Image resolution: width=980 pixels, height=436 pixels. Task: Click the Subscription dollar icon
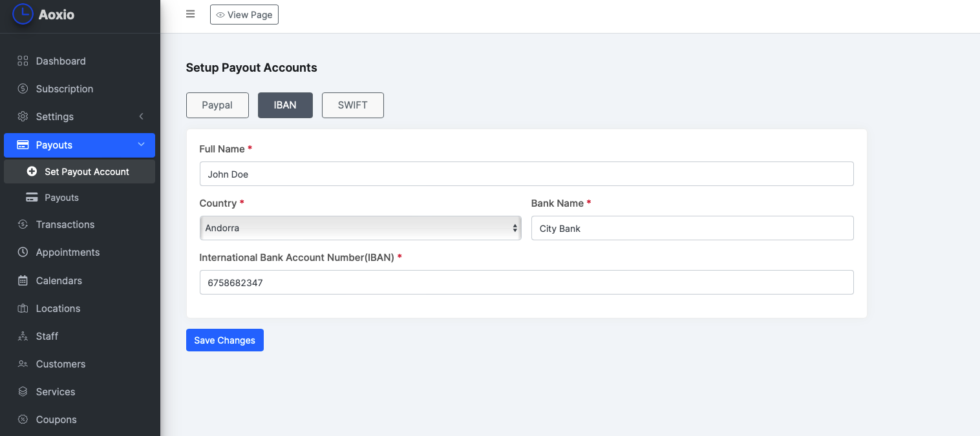[x=23, y=88]
